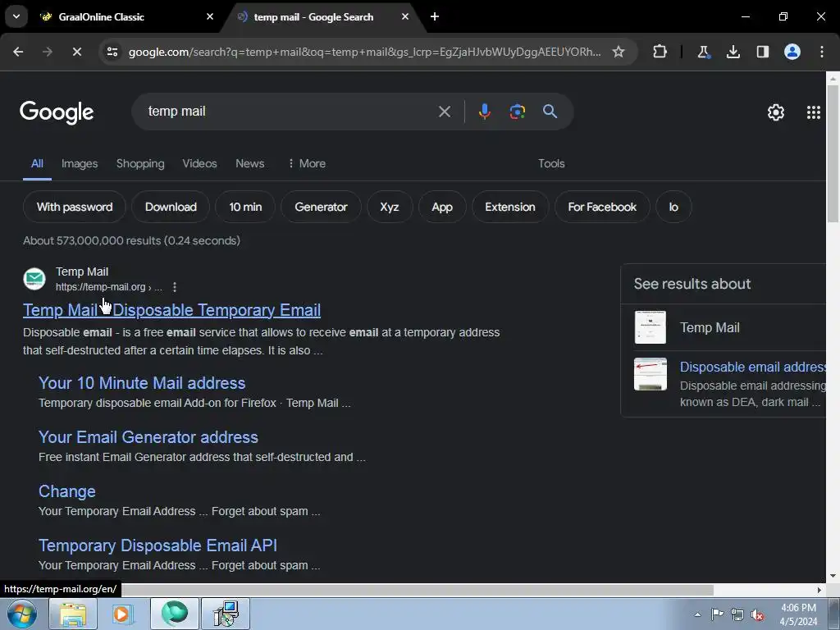This screenshot has height=630, width=840.
Task: Switch to Shopping results
Action: tap(140, 163)
